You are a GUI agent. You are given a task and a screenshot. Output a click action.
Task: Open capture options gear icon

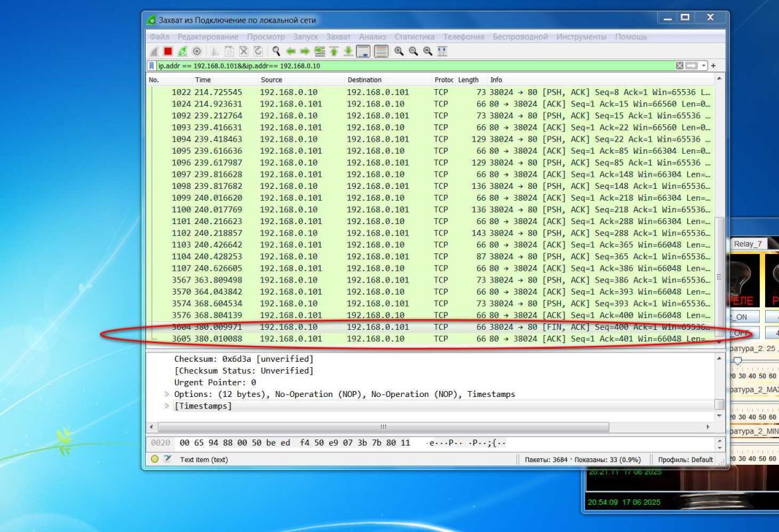click(x=196, y=51)
